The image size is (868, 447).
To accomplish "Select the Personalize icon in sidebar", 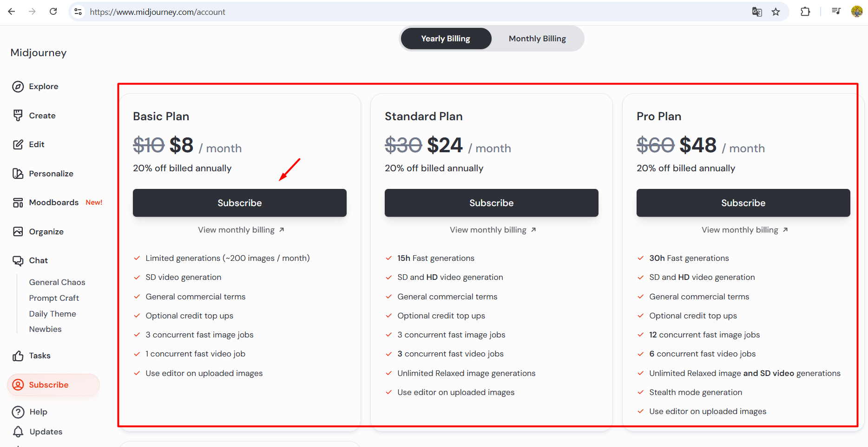I will [x=18, y=174].
